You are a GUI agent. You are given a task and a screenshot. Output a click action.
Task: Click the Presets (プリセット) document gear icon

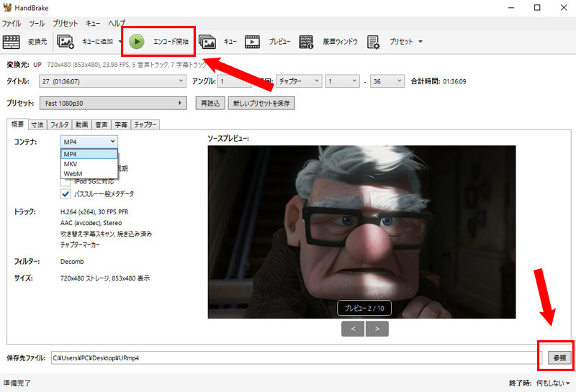pos(373,42)
